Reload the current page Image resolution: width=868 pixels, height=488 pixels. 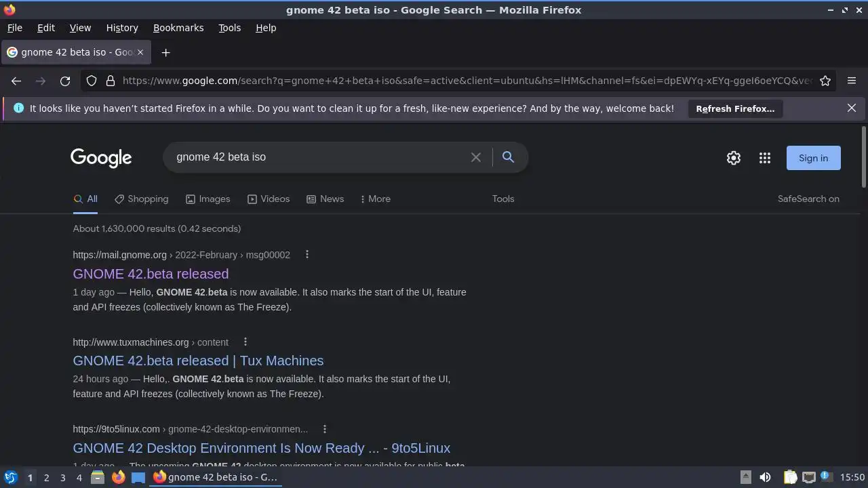tap(65, 81)
